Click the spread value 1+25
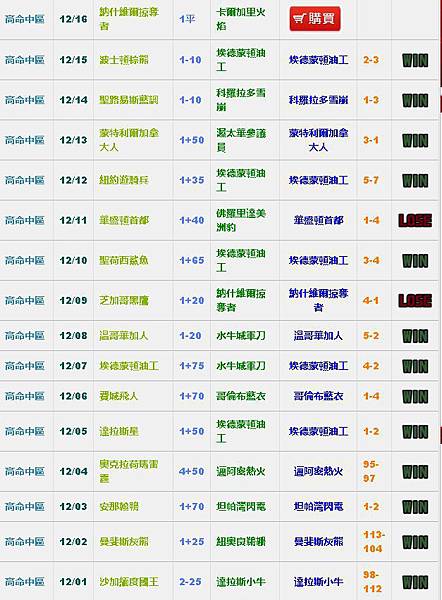This screenshot has width=442, height=600. [x=192, y=542]
